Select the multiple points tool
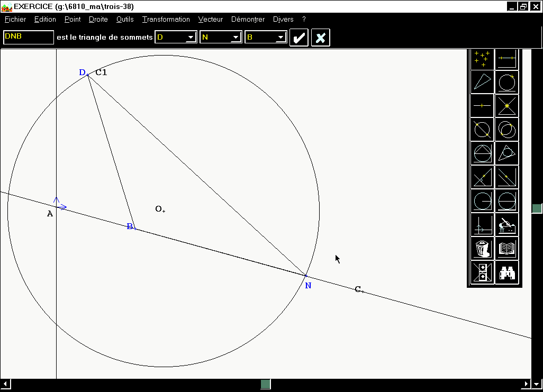The width and height of the screenshot is (543, 392). click(482, 58)
